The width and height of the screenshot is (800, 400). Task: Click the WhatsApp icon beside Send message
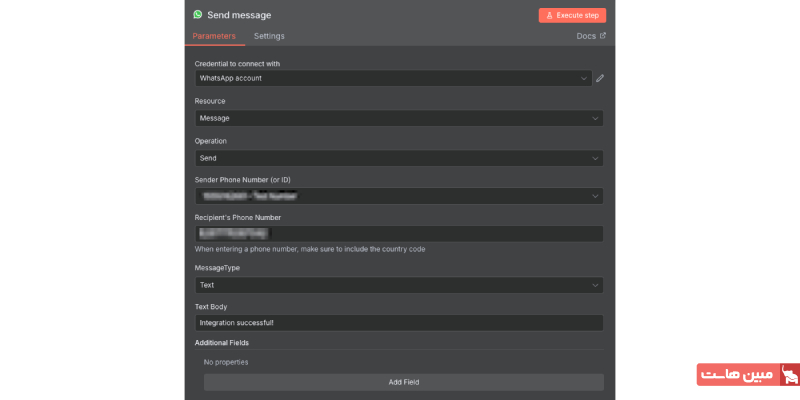pyautogui.click(x=198, y=15)
